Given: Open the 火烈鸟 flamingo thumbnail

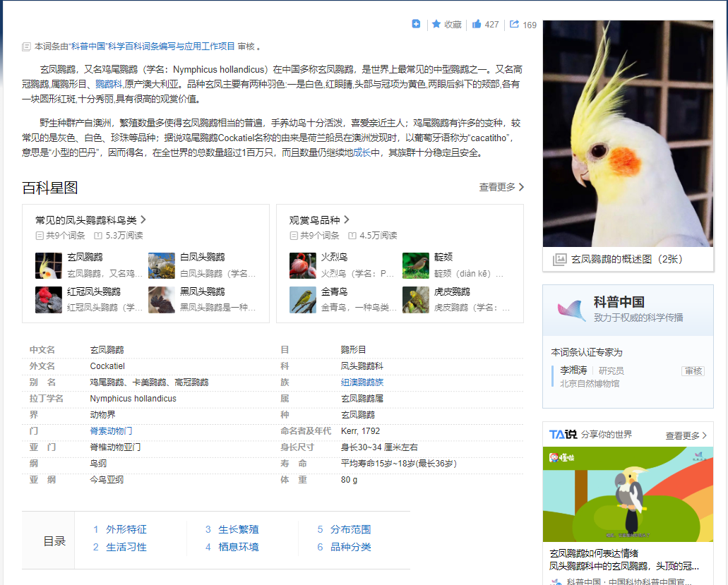Looking at the screenshot, I should point(303,265).
